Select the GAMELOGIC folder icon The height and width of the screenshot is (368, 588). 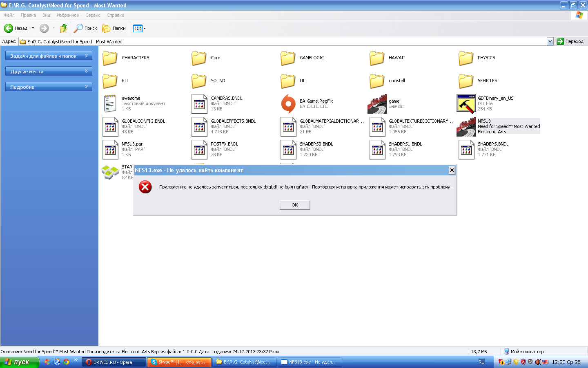[x=288, y=58]
